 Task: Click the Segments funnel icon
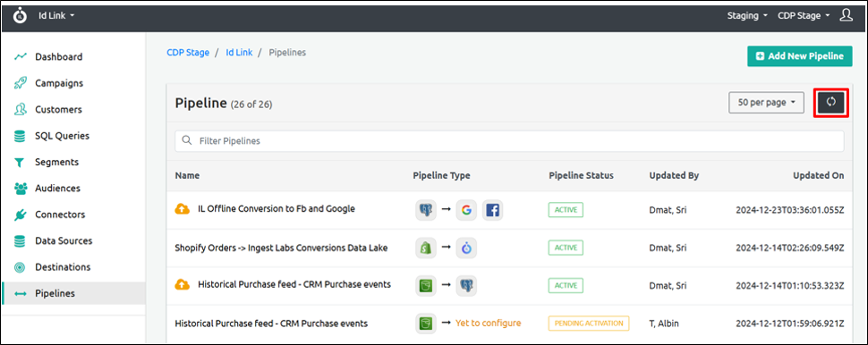(21, 163)
